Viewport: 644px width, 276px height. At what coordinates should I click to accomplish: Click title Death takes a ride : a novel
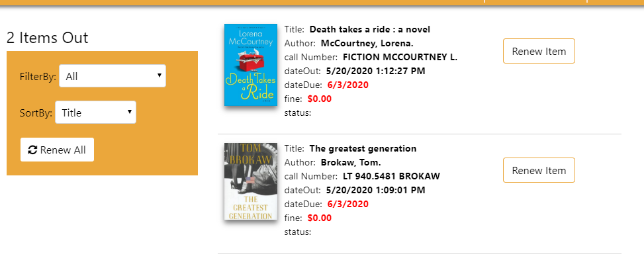pyautogui.click(x=369, y=30)
